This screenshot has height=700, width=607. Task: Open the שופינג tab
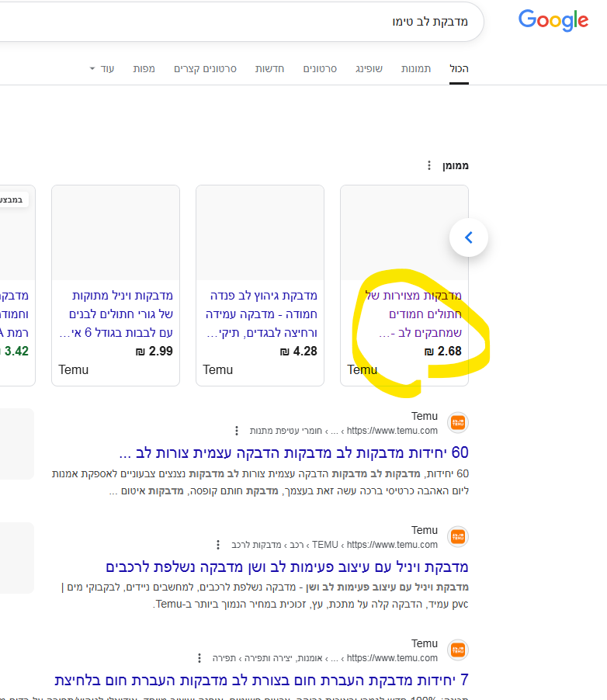tap(369, 69)
